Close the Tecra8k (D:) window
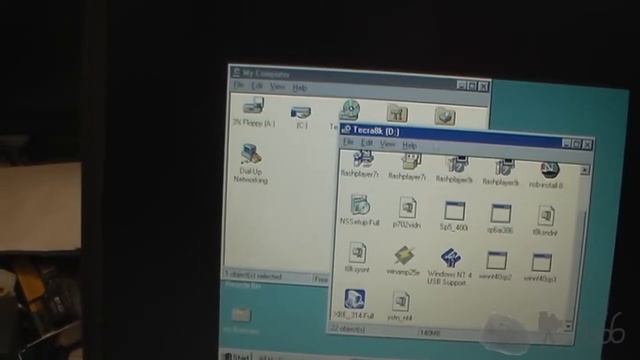The width and height of the screenshot is (640, 360). point(587,144)
